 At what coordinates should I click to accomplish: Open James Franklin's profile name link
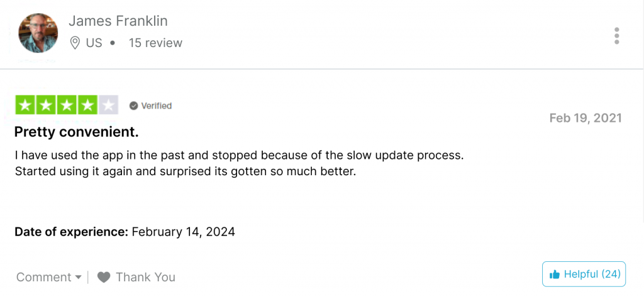coord(118,21)
